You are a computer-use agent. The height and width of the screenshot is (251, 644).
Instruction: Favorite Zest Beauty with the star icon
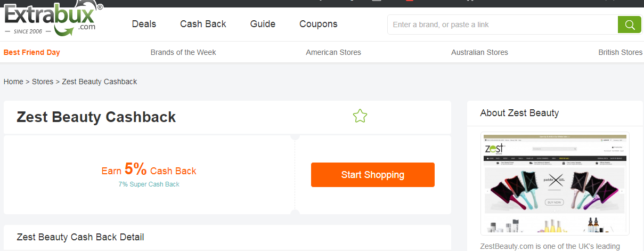pyautogui.click(x=360, y=116)
